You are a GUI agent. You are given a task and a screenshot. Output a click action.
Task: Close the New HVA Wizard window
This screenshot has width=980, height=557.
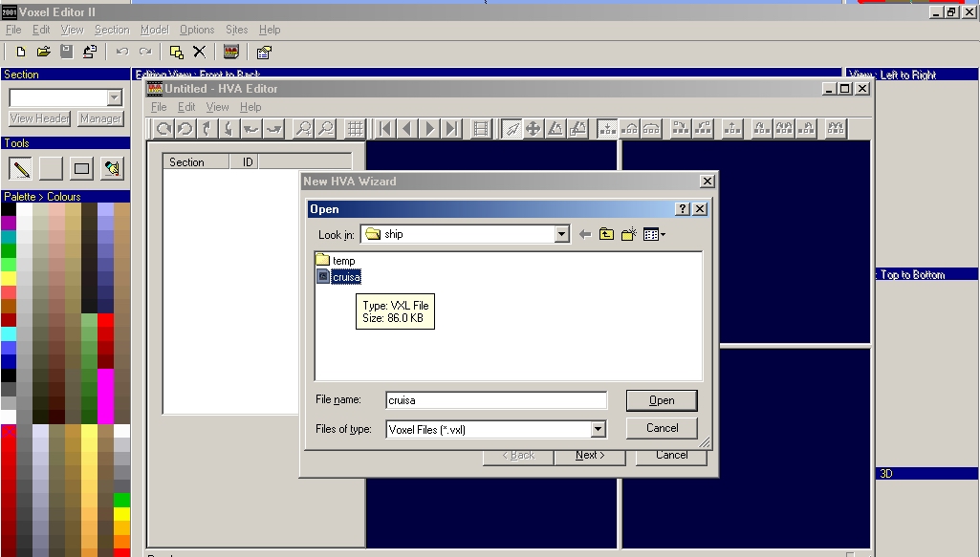tap(707, 182)
